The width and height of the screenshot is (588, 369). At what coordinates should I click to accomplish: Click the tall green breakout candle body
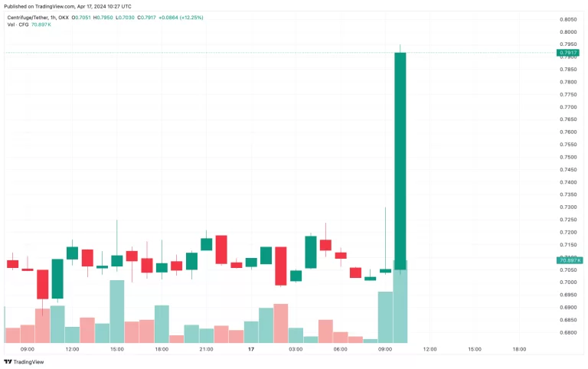coord(400,161)
